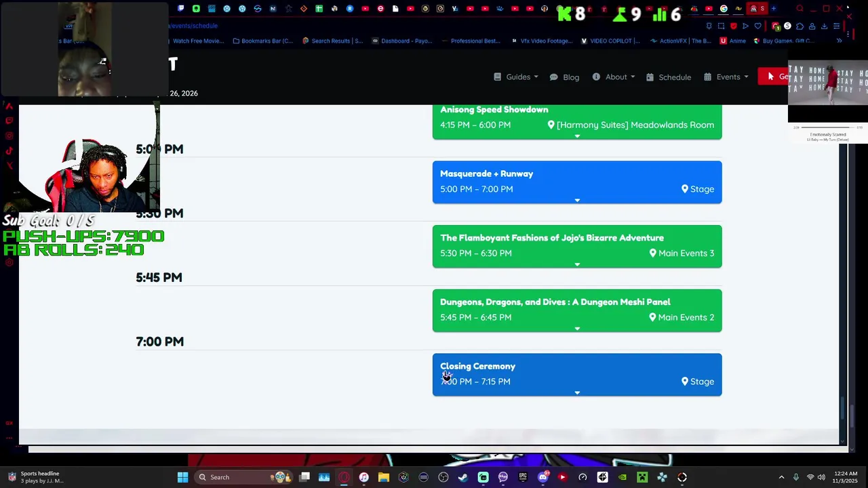The width and height of the screenshot is (868, 488).
Task: Open the Bookmarks Bar folder
Action: (262, 41)
